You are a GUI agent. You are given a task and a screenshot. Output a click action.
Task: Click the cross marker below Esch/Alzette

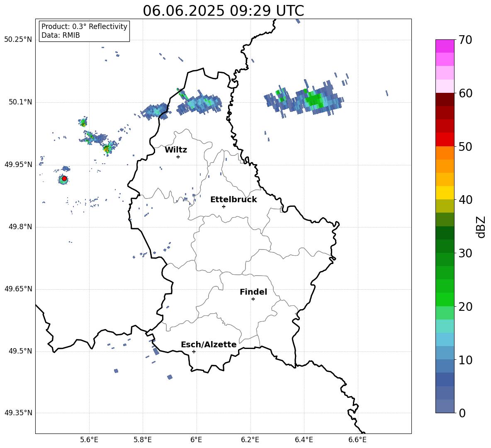pyautogui.click(x=194, y=351)
